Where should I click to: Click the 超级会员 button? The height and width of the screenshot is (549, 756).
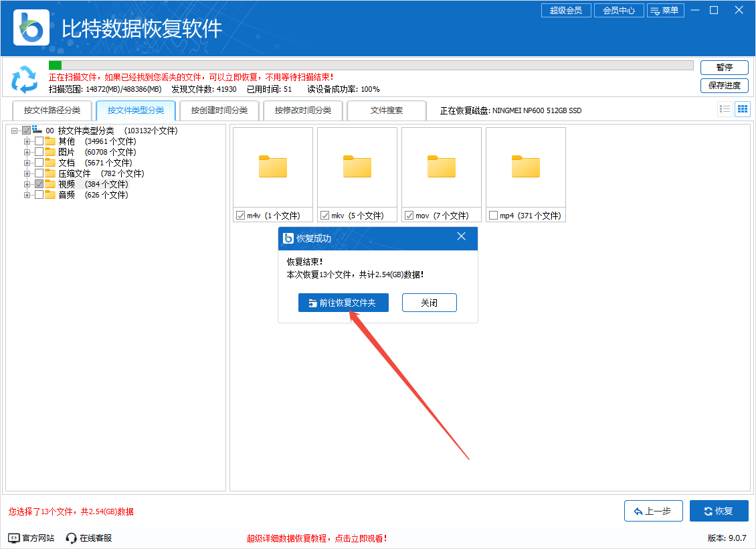566,10
